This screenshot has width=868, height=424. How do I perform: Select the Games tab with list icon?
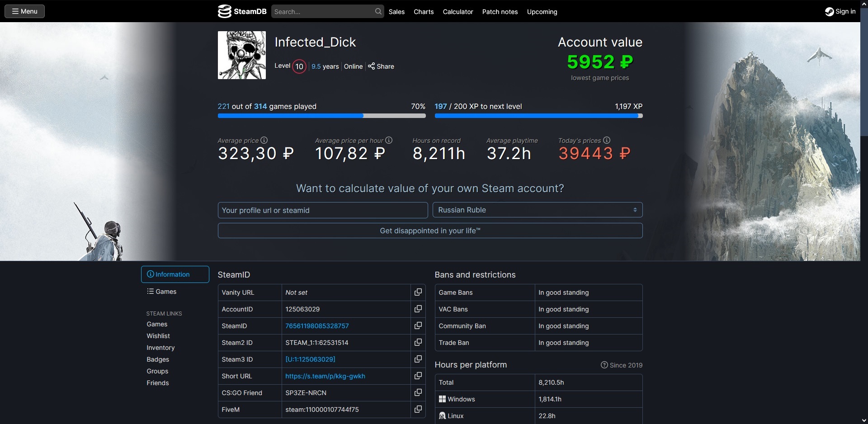point(162,292)
